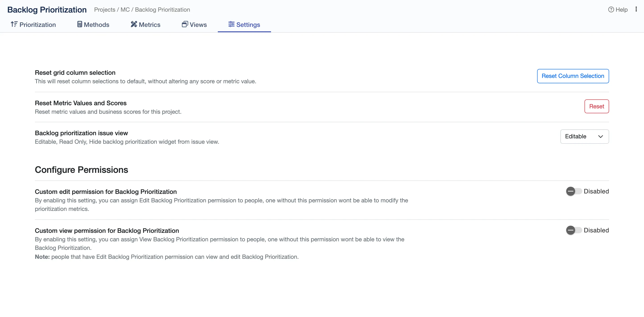Open the Views tab

pyautogui.click(x=194, y=25)
